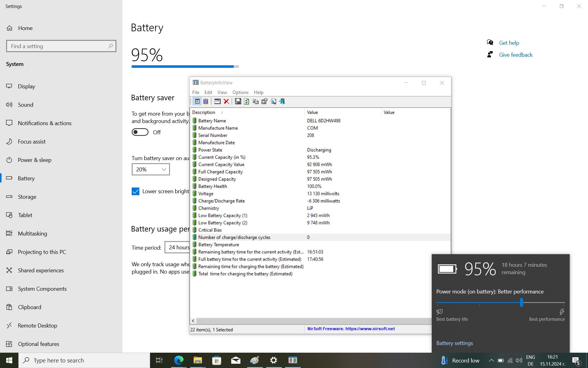Viewport: 588px width, 368px height.
Task: Open Microsoft Store from the taskbar
Action: (217, 360)
